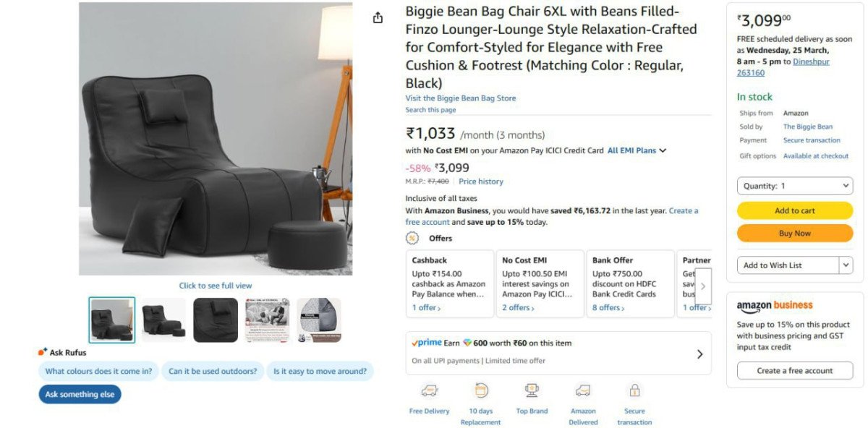
Task: Expand the Add to Wish List arrow
Action: [x=846, y=265]
